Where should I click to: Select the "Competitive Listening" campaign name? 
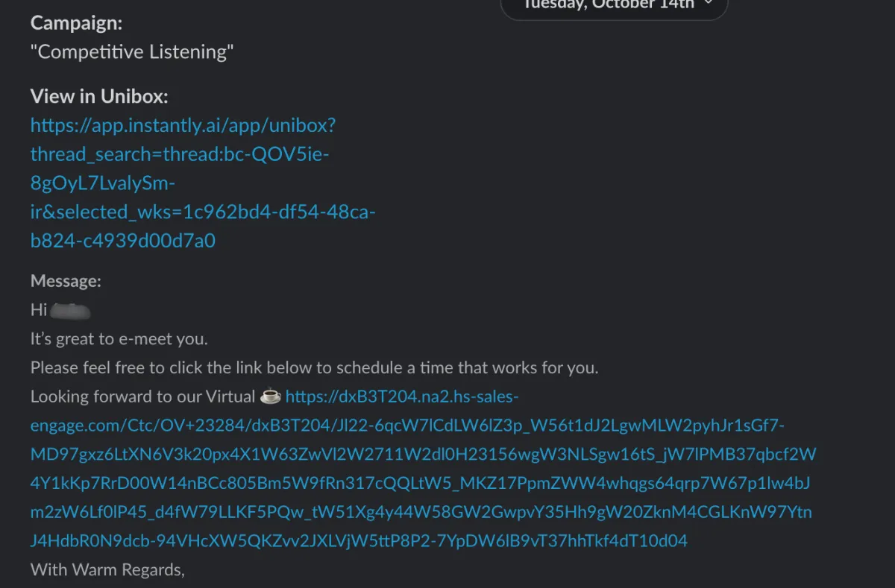click(132, 52)
